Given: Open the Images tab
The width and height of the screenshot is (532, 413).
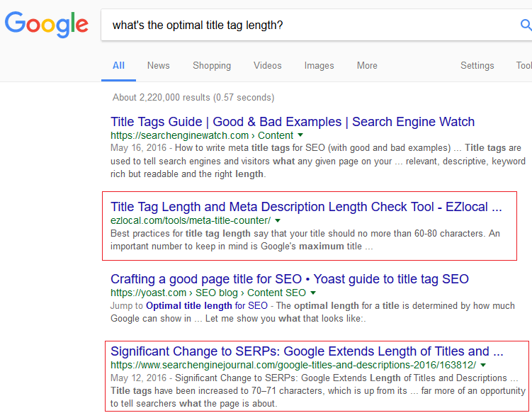Looking at the screenshot, I should pyautogui.click(x=319, y=65).
